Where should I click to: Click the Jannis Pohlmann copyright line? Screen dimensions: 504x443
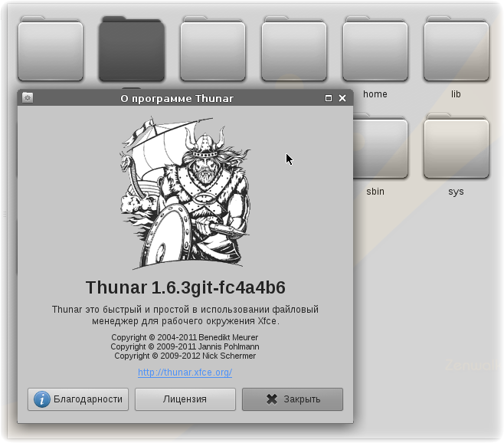click(185, 346)
